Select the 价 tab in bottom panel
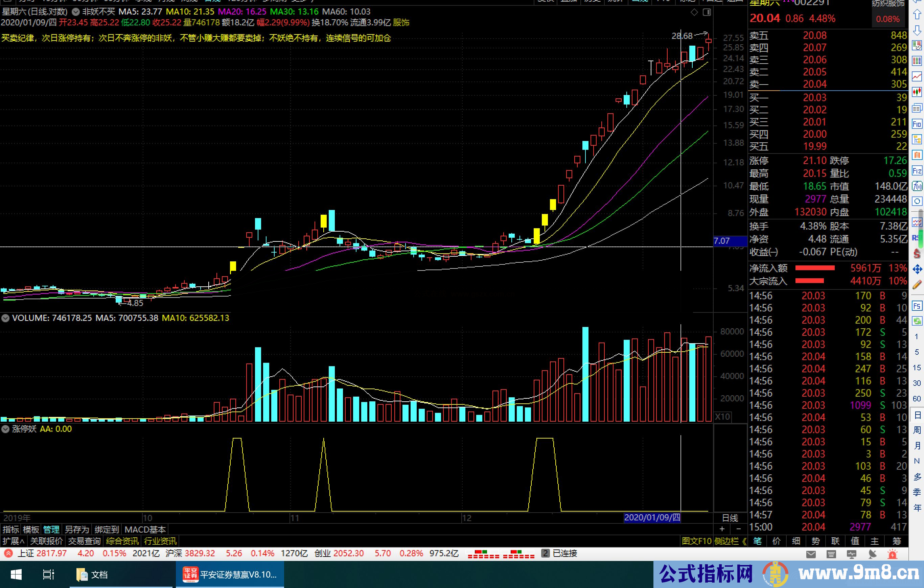The image size is (924, 588). pos(776,541)
